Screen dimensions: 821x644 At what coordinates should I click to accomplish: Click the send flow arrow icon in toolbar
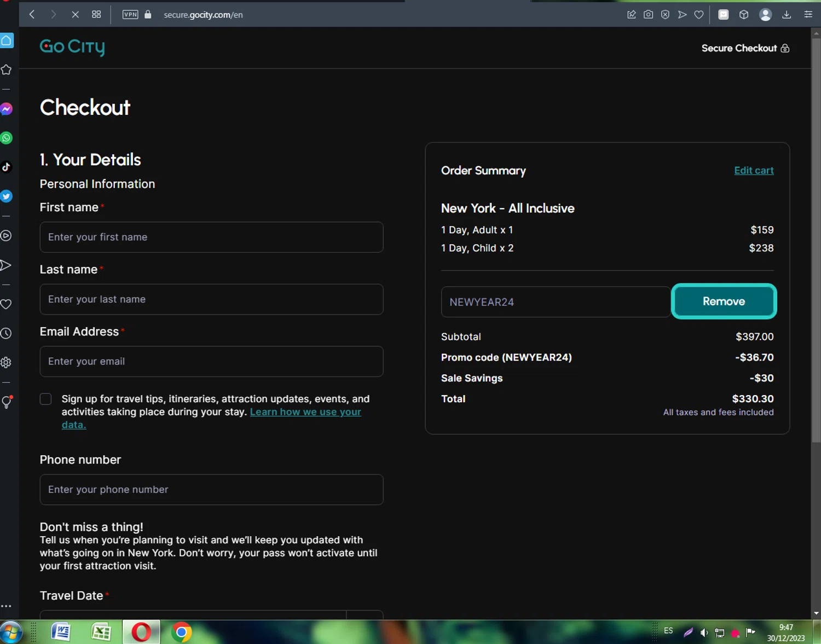pyautogui.click(x=682, y=15)
